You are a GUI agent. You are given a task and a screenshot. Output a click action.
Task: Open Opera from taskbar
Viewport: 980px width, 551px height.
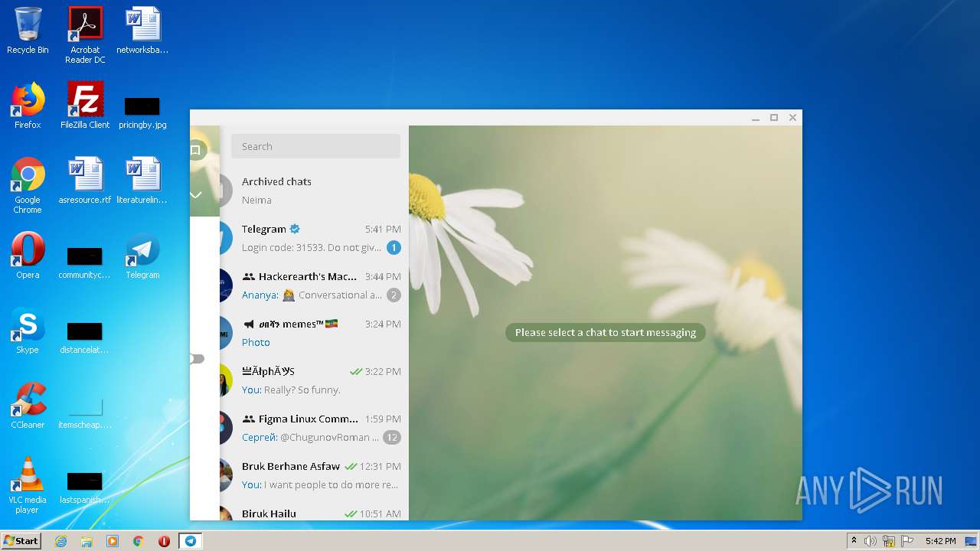[164, 541]
